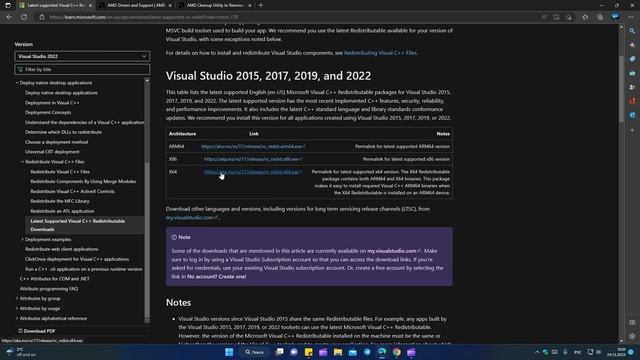Open the Redistributing Visual C++ Files link

(x=380, y=53)
